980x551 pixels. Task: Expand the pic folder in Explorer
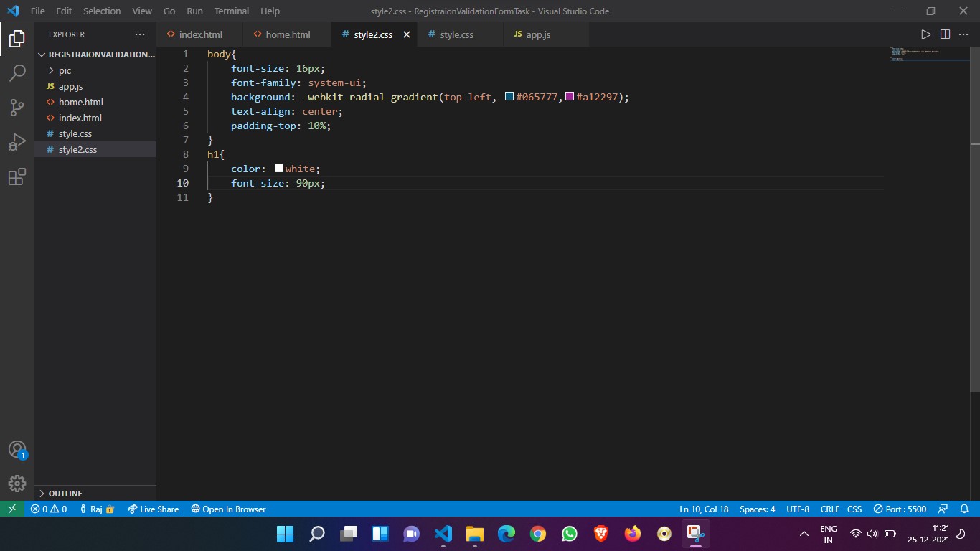[x=64, y=70]
